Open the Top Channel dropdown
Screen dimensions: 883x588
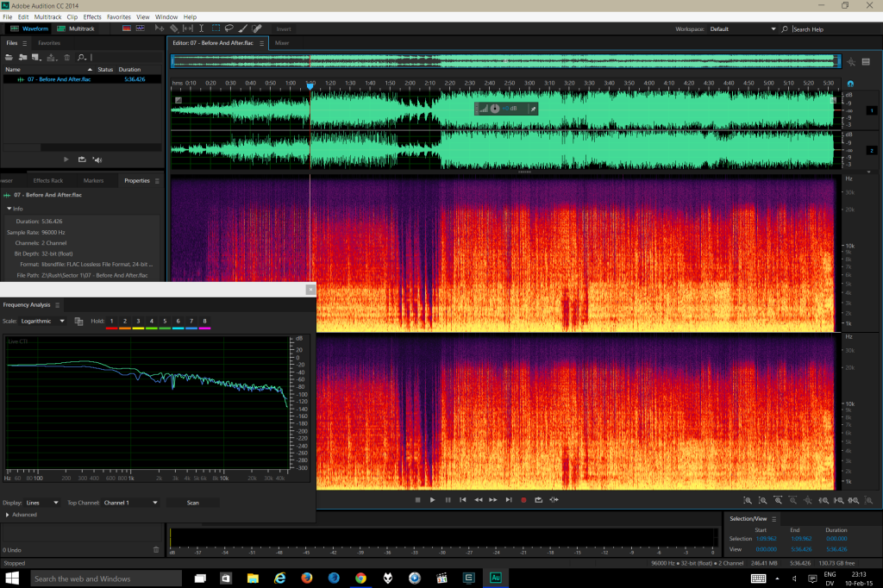131,502
